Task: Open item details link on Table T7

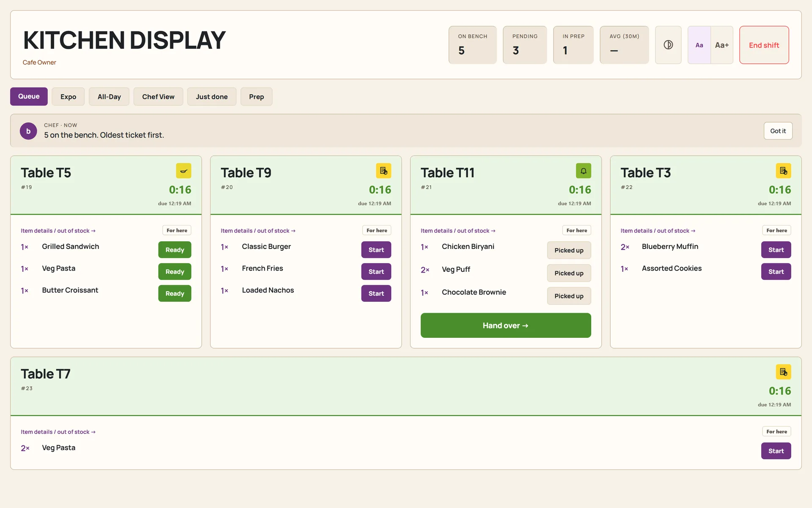Action: coord(58,432)
